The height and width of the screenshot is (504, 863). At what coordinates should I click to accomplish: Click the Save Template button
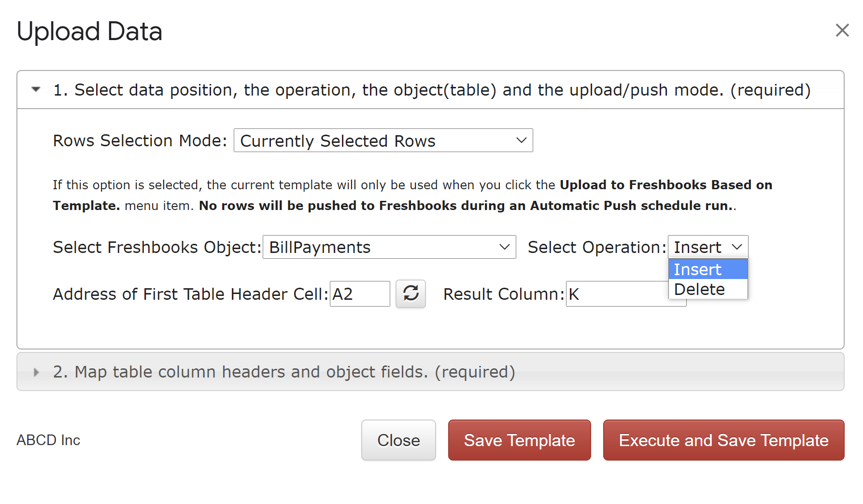(519, 440)
